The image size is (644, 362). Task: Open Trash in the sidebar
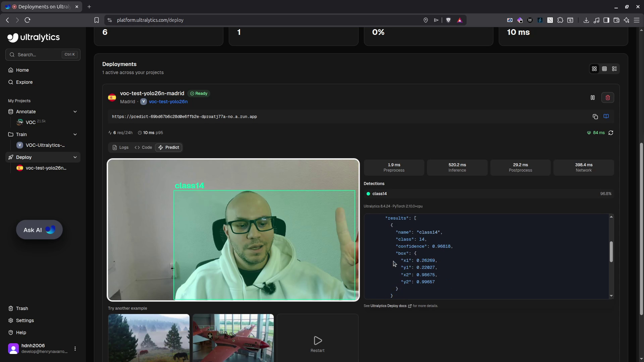pyautogui.click(x=22, y=308)
